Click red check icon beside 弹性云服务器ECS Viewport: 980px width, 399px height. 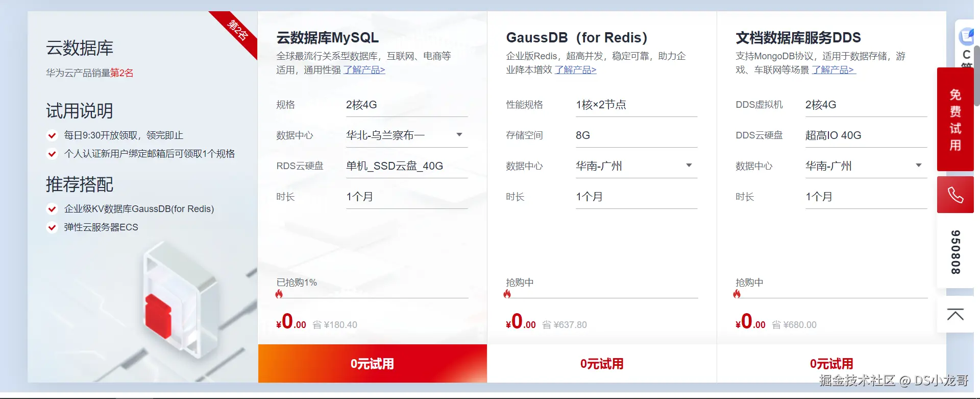coord(52,227)
